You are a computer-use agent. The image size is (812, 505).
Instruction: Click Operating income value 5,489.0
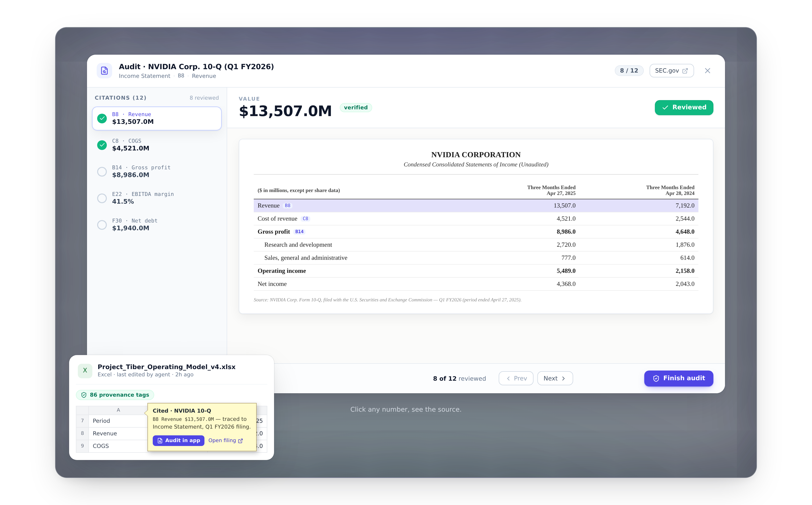tap(566, 271)
